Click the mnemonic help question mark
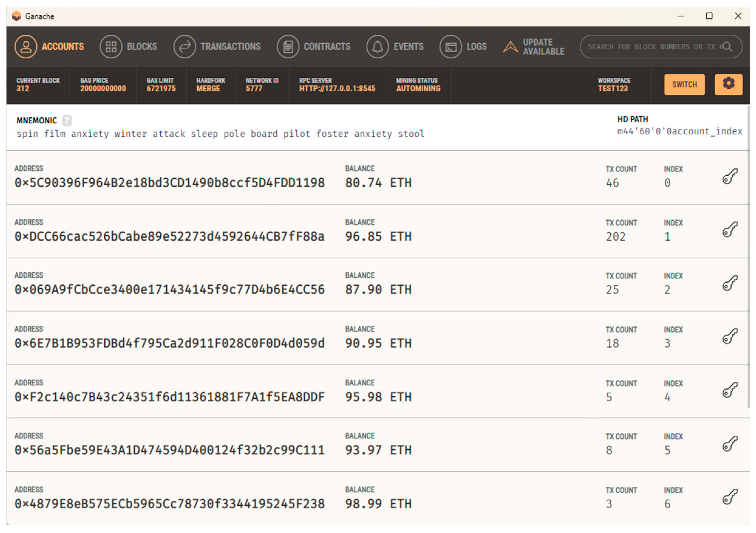The width and height of the screenshot is (756, 533). coord(67,120)
